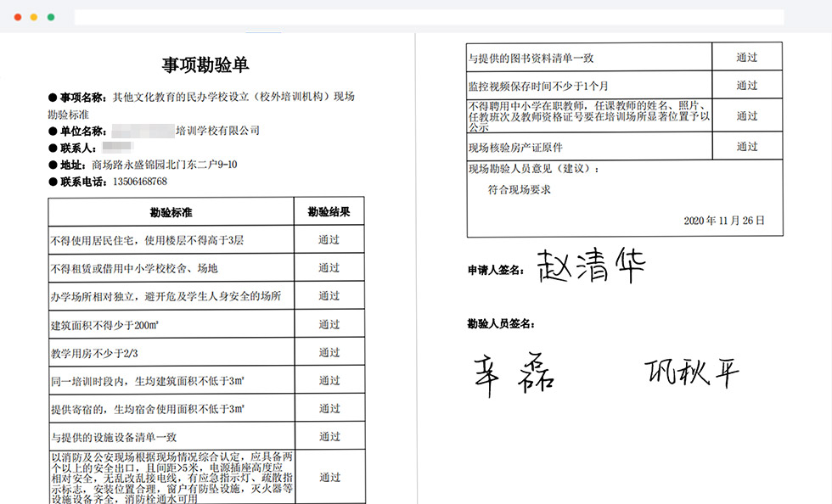Select the row 现场核验房产证原件
This screenshot has width=832, height=504.
coord(589,147)
